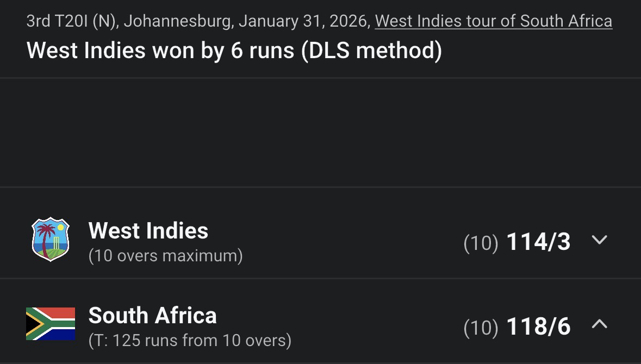Click the 'won by 6 runs' result text

tap(223, 51)
